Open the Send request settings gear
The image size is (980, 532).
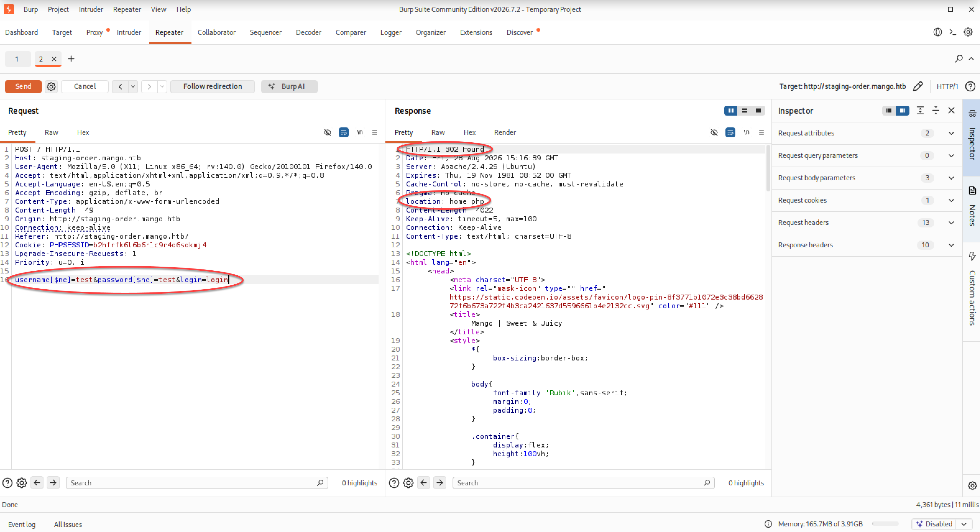[51, 86]
